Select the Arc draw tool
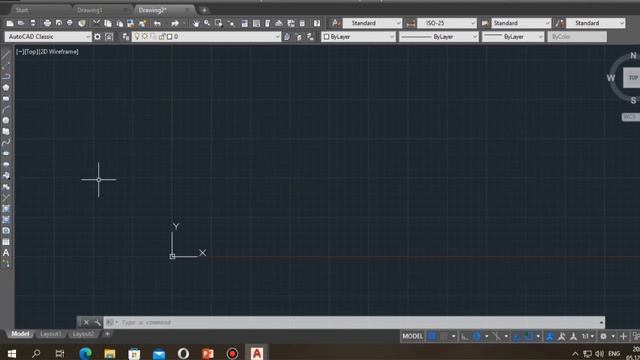This screenshot has height=360, width=640. tap(6, 110)
